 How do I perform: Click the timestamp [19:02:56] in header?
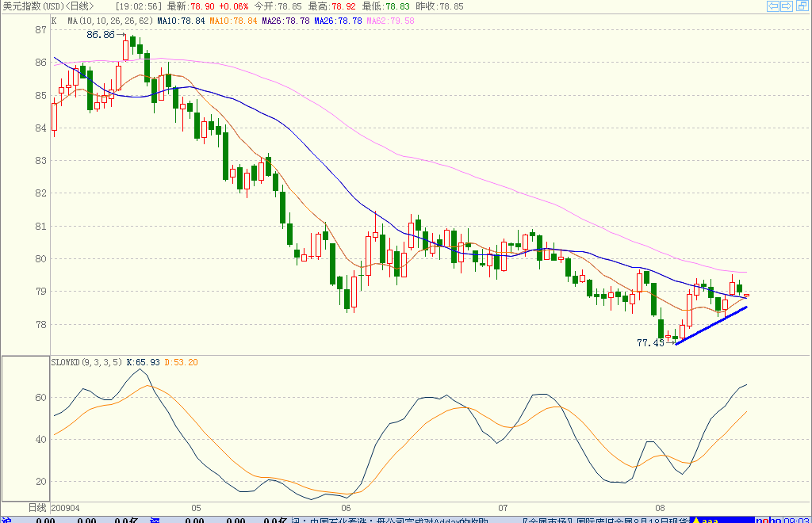(138, 6)
